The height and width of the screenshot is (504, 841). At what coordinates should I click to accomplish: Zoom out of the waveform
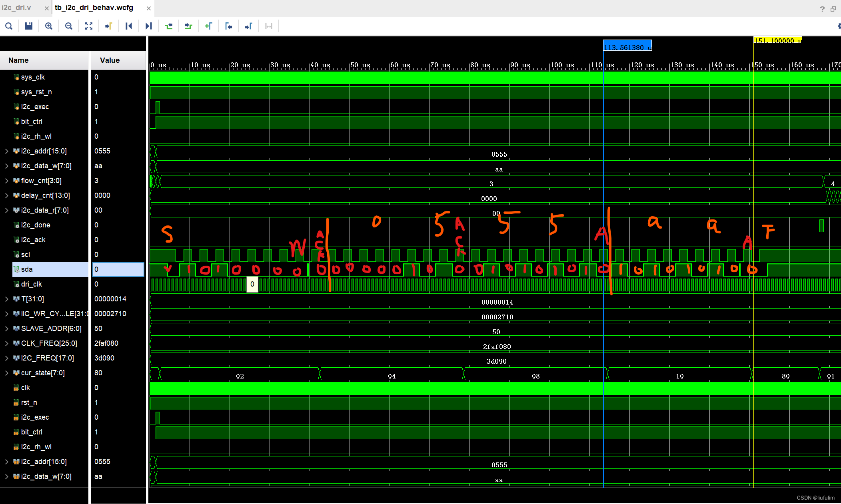69,26
